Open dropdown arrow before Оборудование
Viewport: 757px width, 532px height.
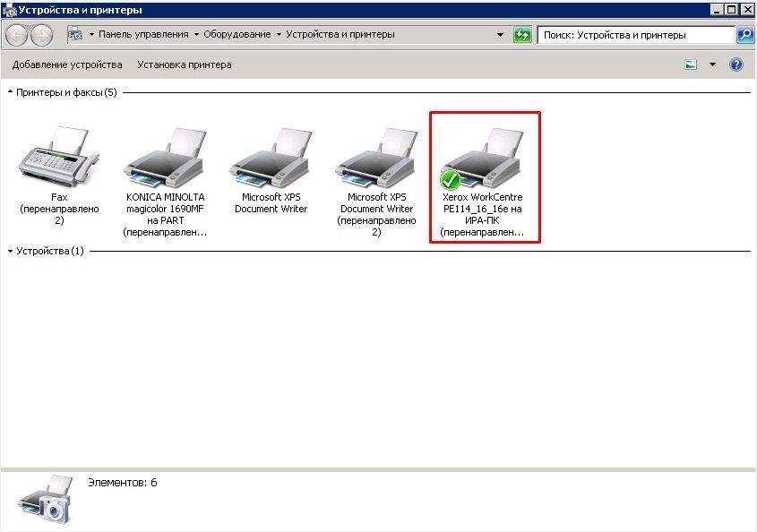(196, 35)
